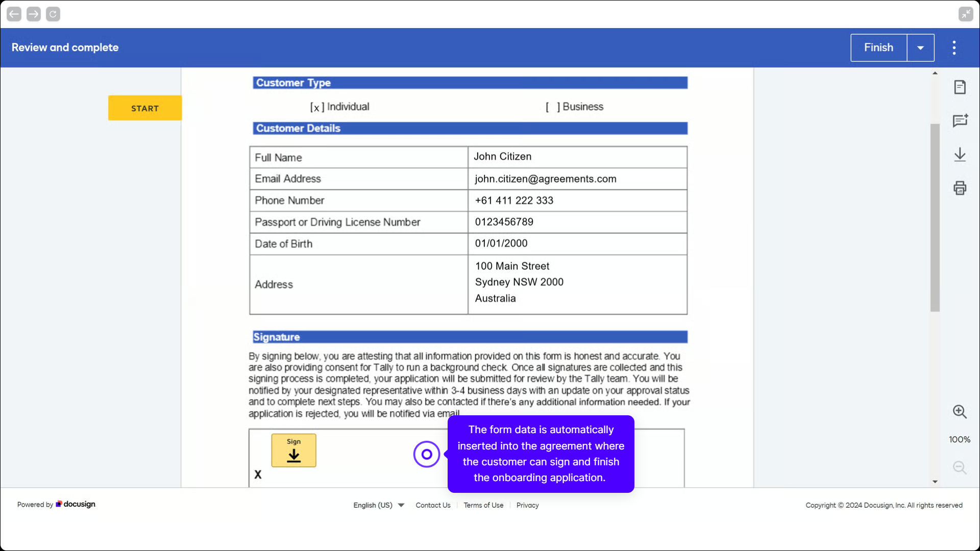Check the Individual customer type box

click(x=316, y=108)
